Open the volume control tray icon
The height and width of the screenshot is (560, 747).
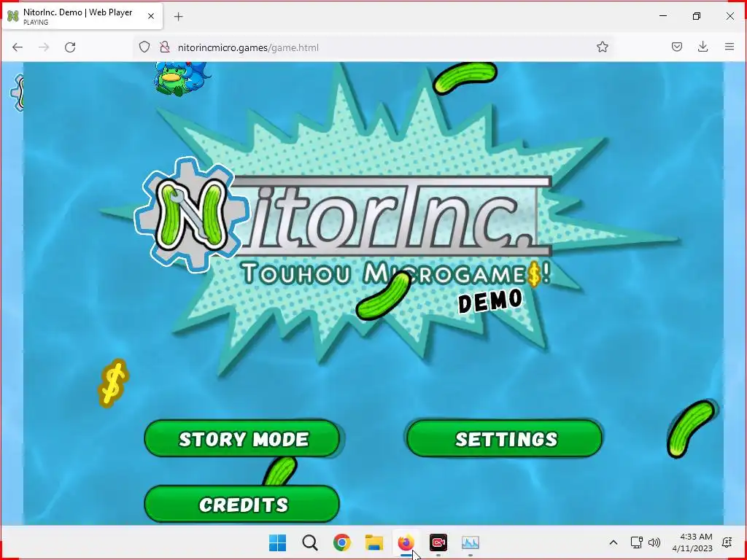pyautogui.click(x=654, y=542)
